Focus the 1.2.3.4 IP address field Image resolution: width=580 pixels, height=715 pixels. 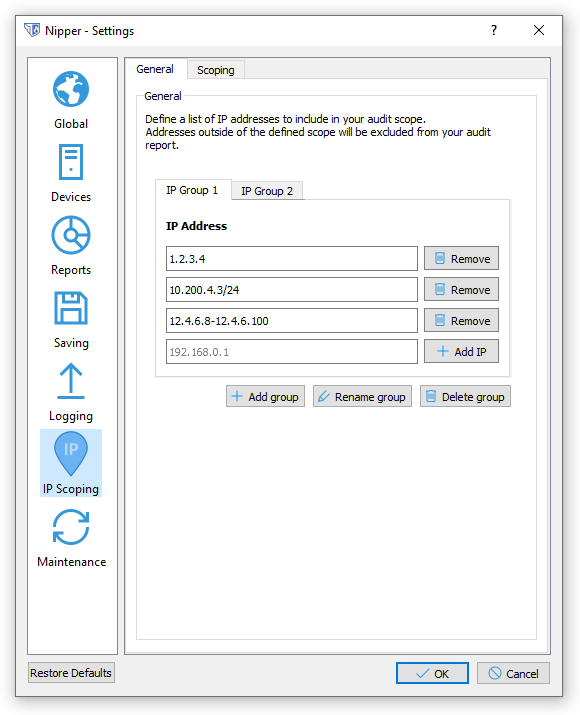click(292, 259)
